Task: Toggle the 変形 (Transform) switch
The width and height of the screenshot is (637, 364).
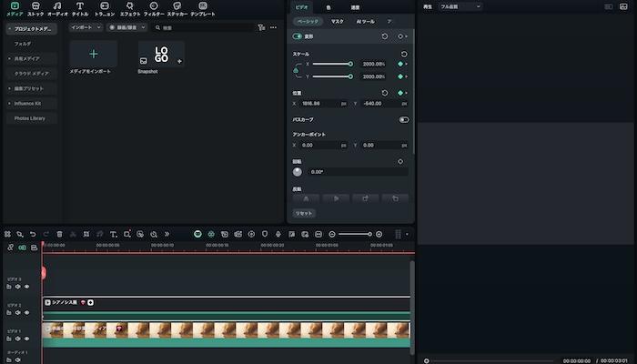Action: pyautogui.click(x=298, y=36)
